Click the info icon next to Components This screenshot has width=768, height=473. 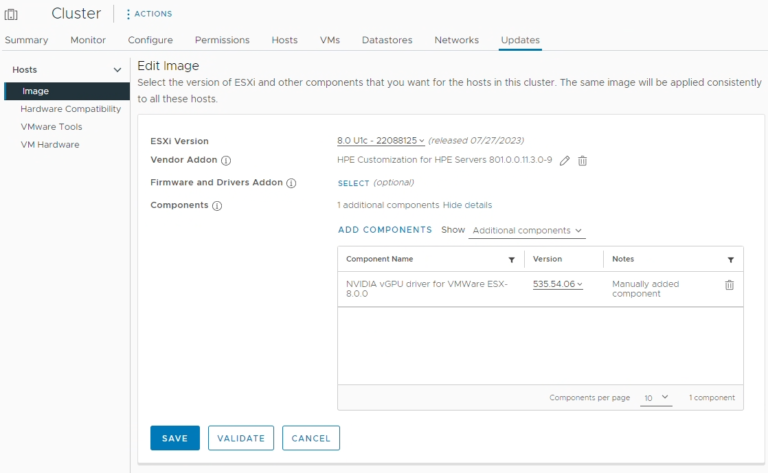tap(217, 205)
